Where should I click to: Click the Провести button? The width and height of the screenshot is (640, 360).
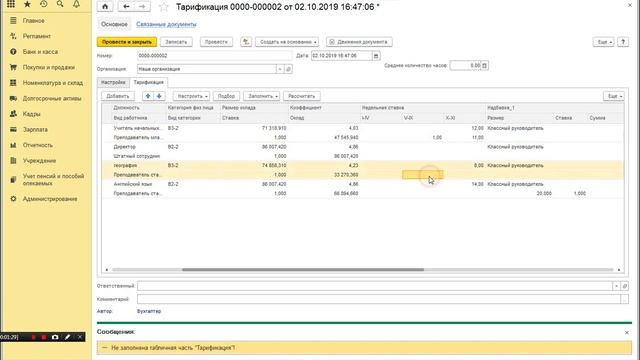(216, 42)
